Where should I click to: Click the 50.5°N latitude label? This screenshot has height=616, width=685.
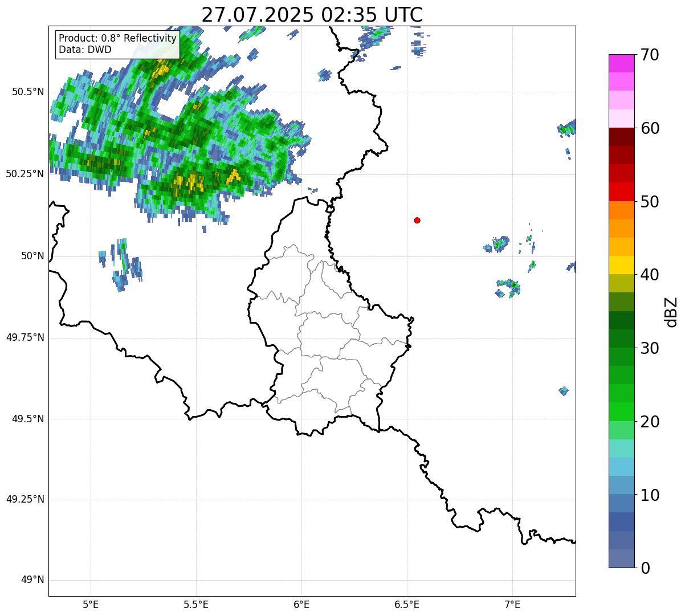(27, 92)
